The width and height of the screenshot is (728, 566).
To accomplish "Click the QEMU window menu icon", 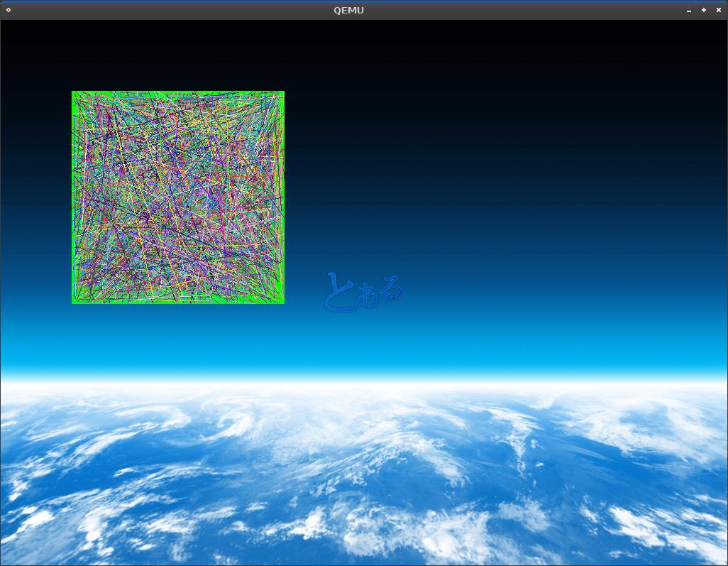I will 9,10.
